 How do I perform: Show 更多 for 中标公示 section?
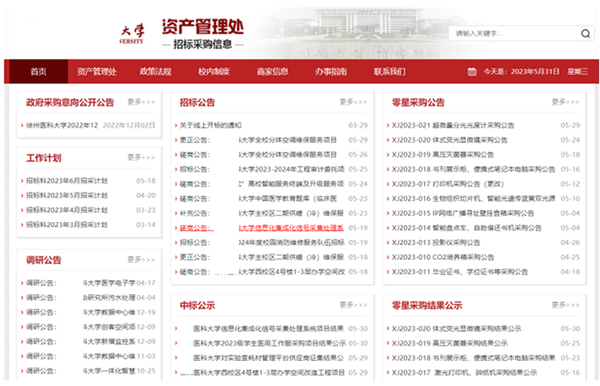pyautogui.click(x=353, y=305)
